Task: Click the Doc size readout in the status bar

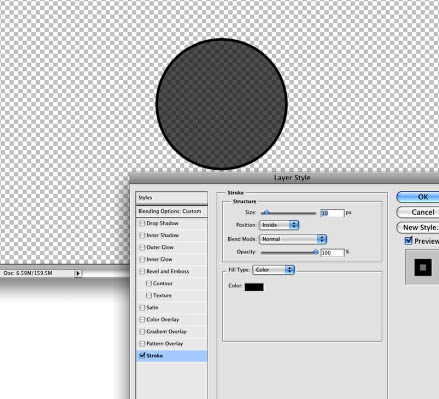Action: point(28,273)
